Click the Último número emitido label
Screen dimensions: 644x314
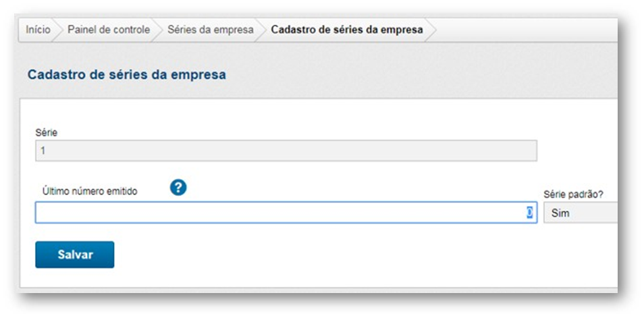90,192
